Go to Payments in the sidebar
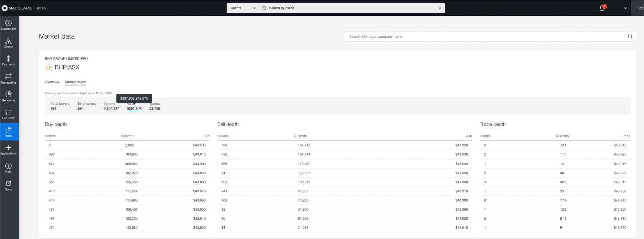644x239 pixels. [x=9, y=61]
